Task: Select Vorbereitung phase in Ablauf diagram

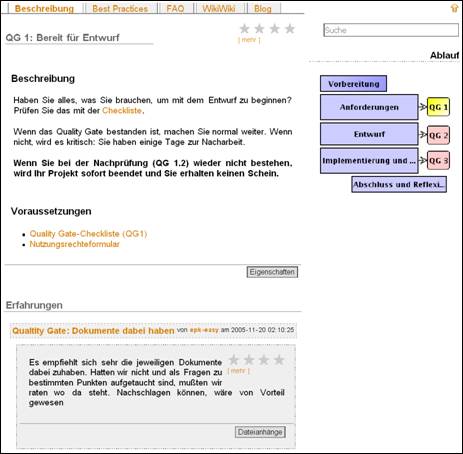Action: coord(353,84)
